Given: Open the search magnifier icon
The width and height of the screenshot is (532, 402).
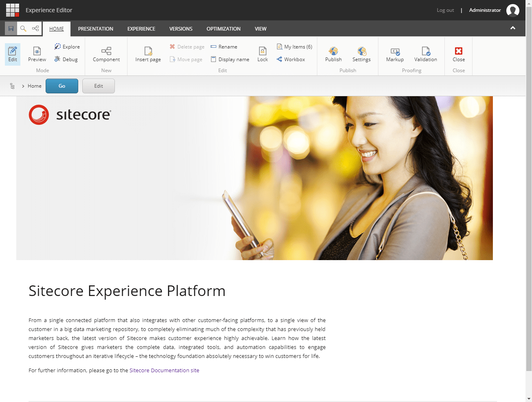Looking at the screenshot, I should (23, 29).
